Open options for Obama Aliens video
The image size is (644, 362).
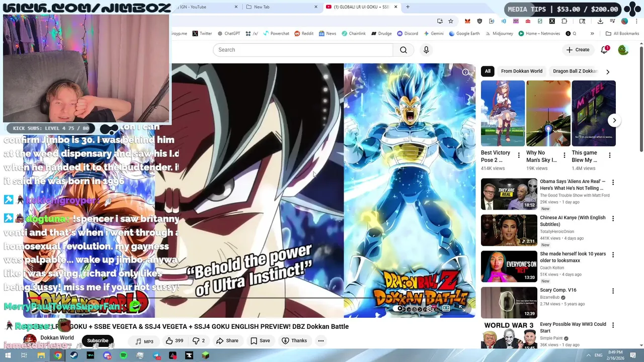click(613, 183)
